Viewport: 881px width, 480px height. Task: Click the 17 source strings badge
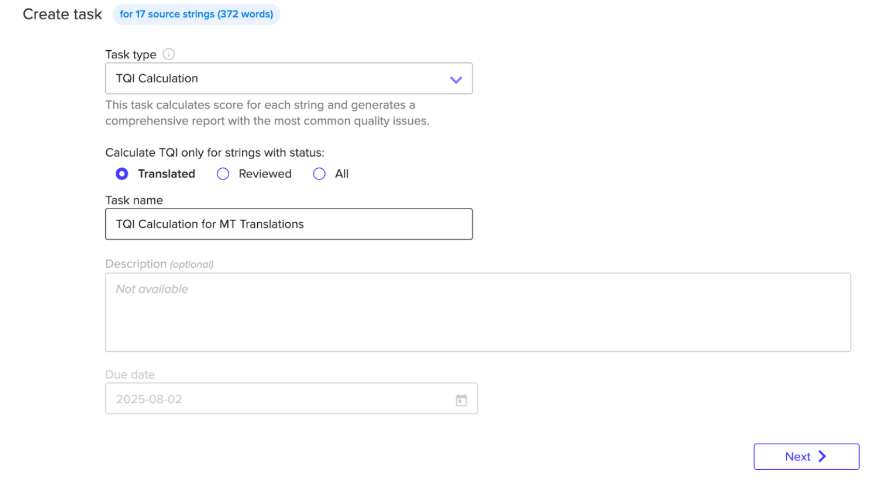pyautogui.click(x=196, y=15)
